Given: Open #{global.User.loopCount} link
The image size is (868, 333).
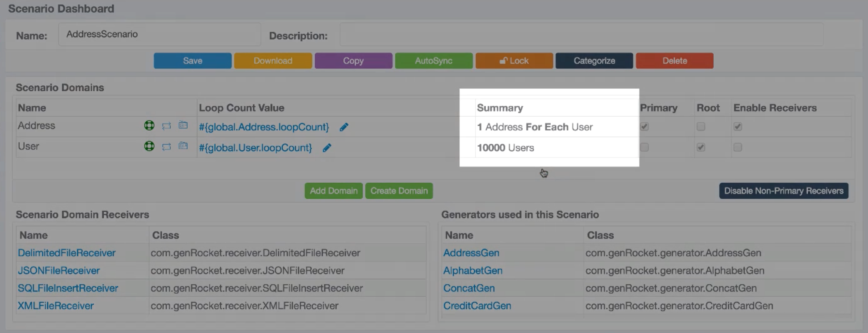Looking at the screenshot, I should point(255,148).
